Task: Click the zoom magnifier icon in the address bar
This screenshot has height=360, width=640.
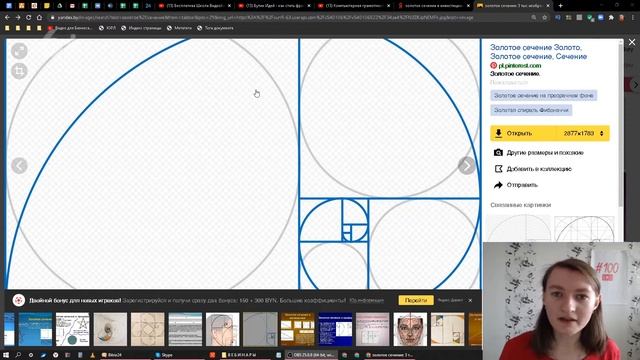Action: (x=534, y=18)
